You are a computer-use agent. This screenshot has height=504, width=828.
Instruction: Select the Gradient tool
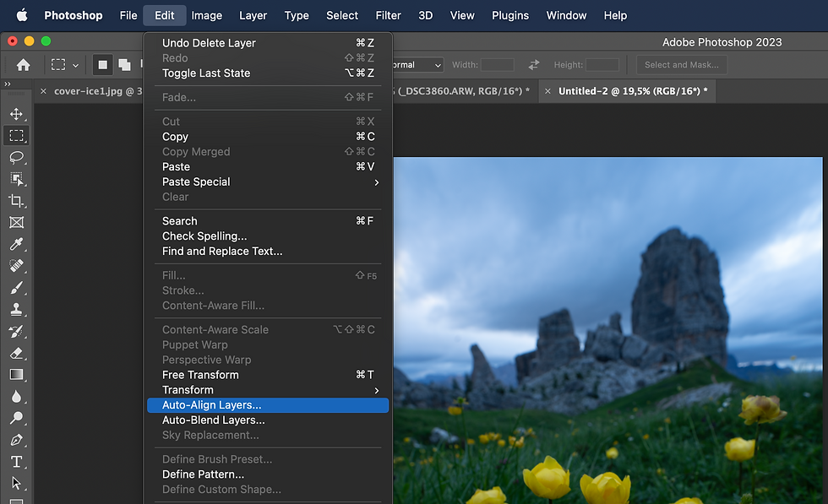pos(16,374)
